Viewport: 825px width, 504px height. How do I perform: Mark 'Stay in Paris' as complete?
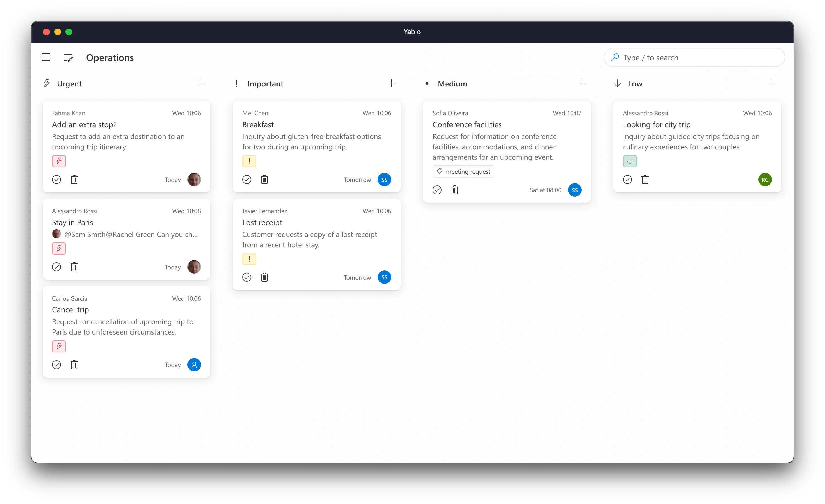tap(57, 267)
